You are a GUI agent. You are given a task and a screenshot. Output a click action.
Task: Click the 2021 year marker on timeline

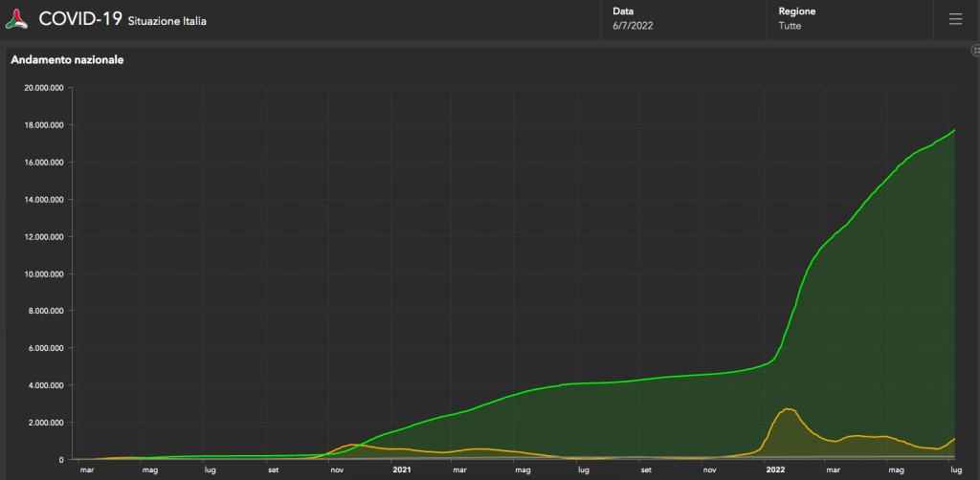(x=402, y=470)
